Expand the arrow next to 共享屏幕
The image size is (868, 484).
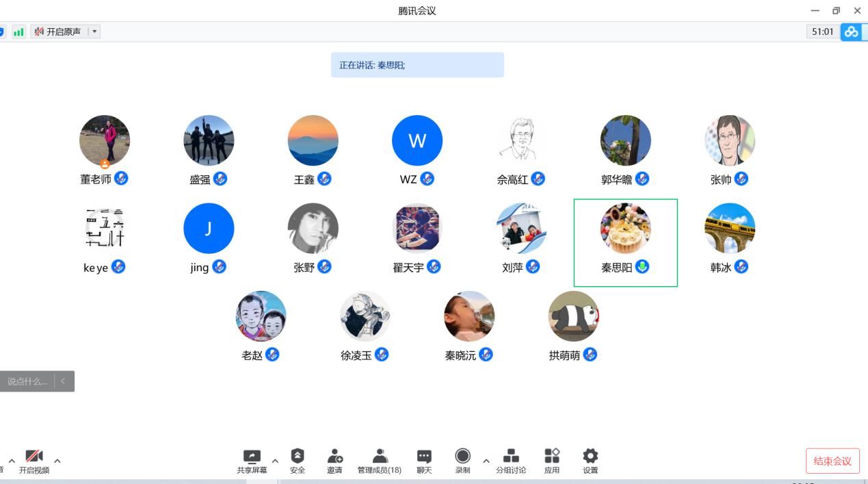coord(275,461)
